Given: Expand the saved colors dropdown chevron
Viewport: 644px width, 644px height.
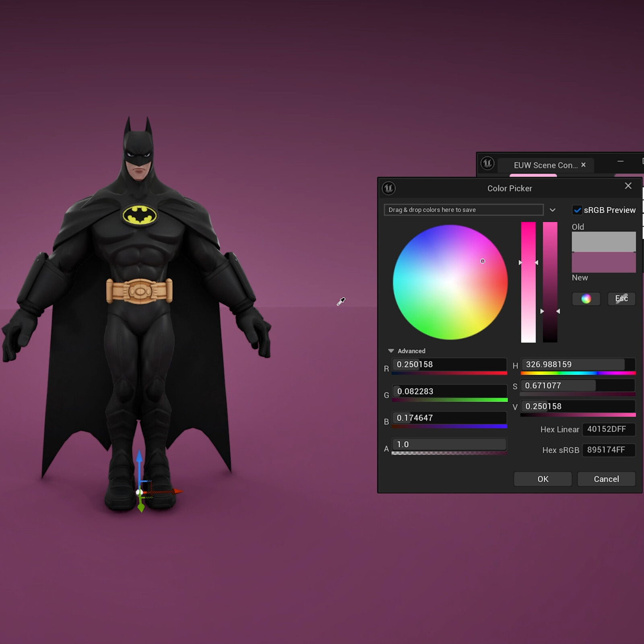Looking at the screenshot, I should pos(552,210).
